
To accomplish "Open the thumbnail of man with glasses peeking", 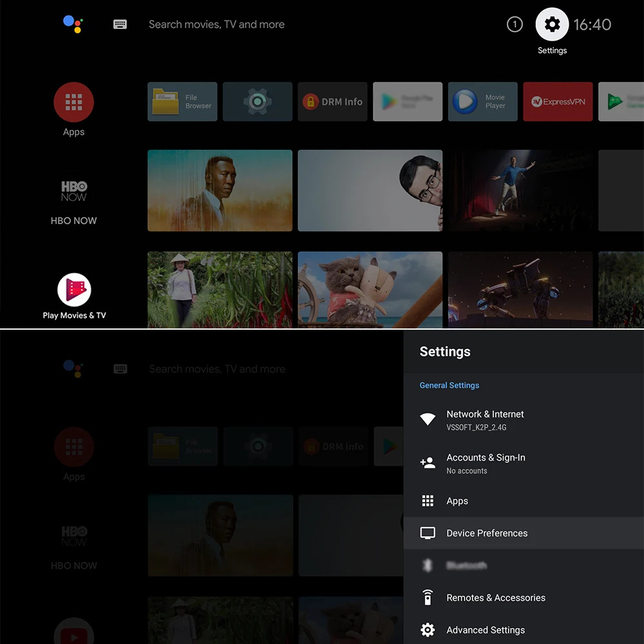I will (x=370, y=191).
